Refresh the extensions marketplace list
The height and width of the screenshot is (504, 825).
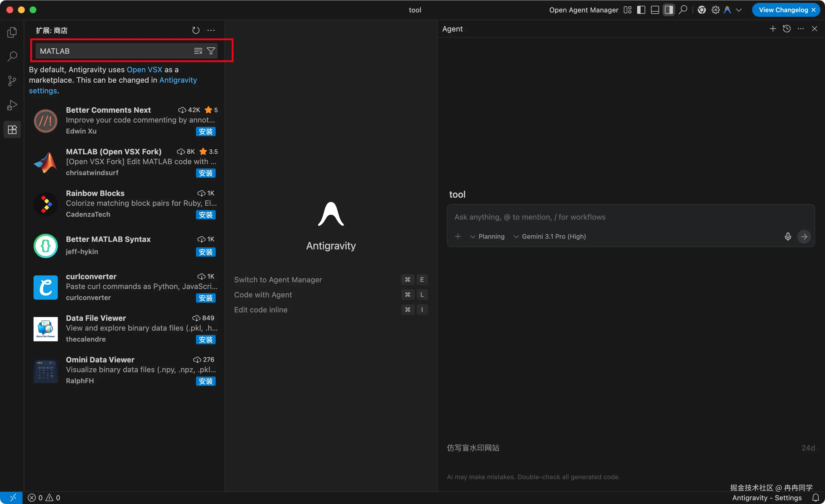pos(196,30)
